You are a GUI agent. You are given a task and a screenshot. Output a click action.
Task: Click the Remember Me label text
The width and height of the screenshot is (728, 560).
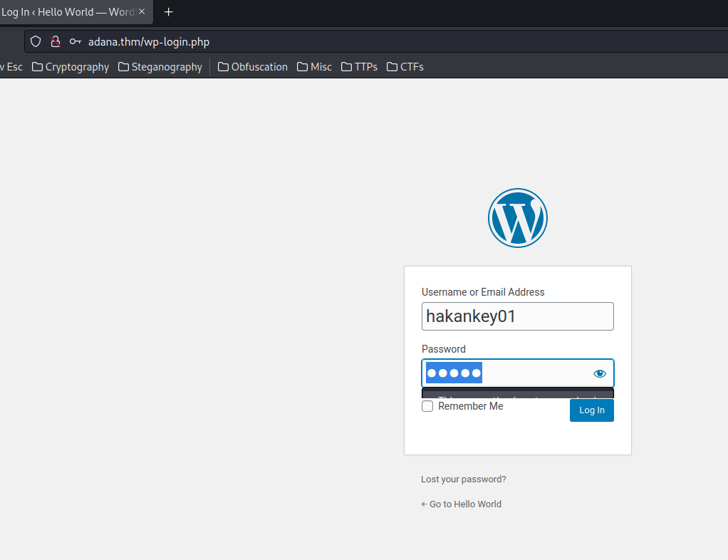coord(471,406)
